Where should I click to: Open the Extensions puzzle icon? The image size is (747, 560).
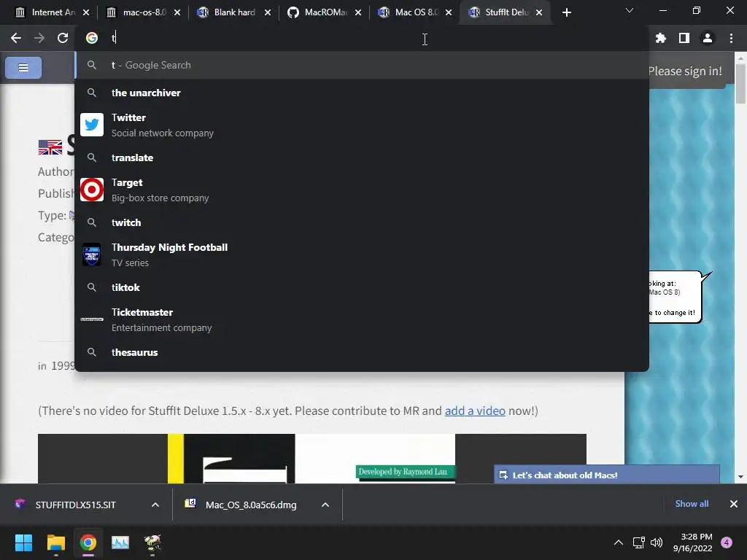tap(660, 38)
